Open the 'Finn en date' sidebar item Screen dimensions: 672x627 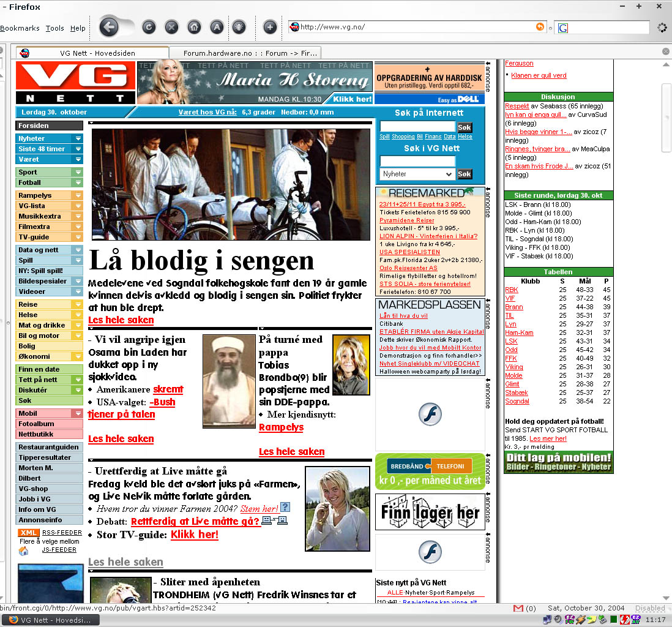tap(50, 369)
